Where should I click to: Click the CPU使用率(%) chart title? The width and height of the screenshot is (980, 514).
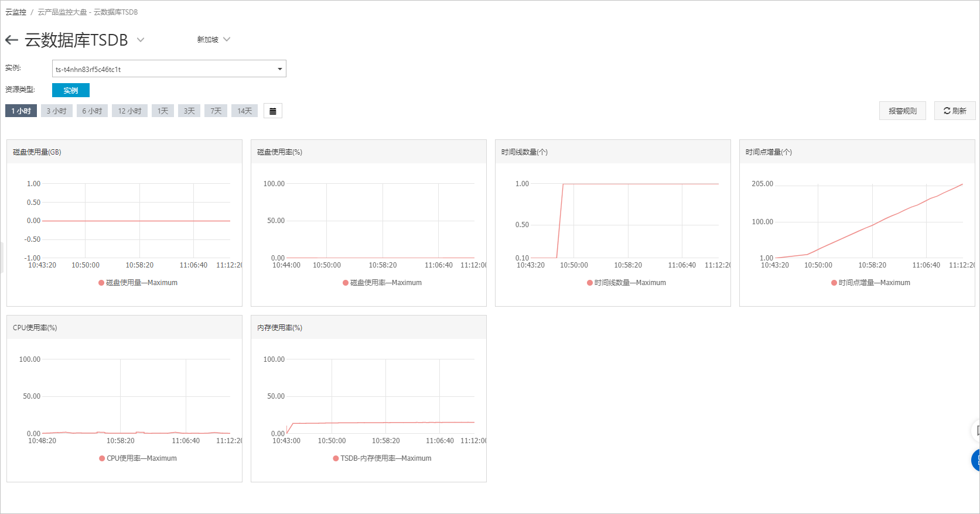35,327
